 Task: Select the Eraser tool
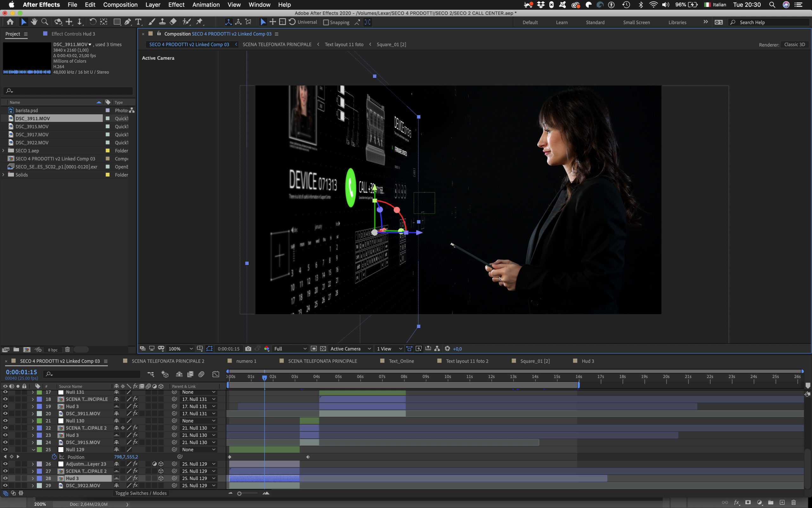click(x=173, y=22)
